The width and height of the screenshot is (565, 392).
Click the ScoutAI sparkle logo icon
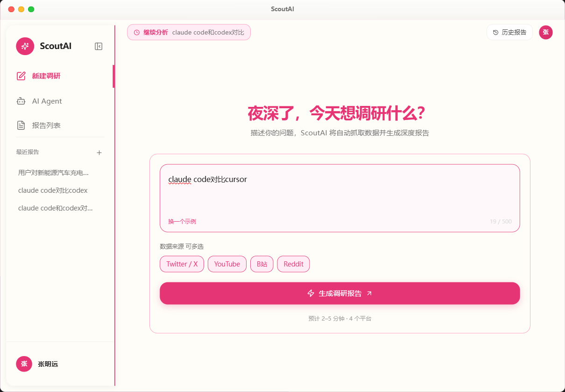click(x=25, y=46)
